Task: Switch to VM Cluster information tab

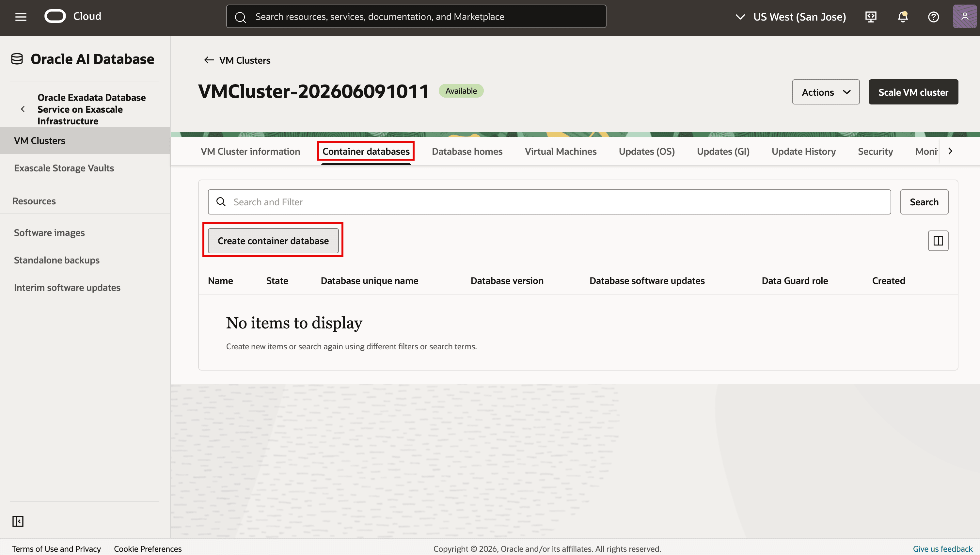Action: point(250,151)
